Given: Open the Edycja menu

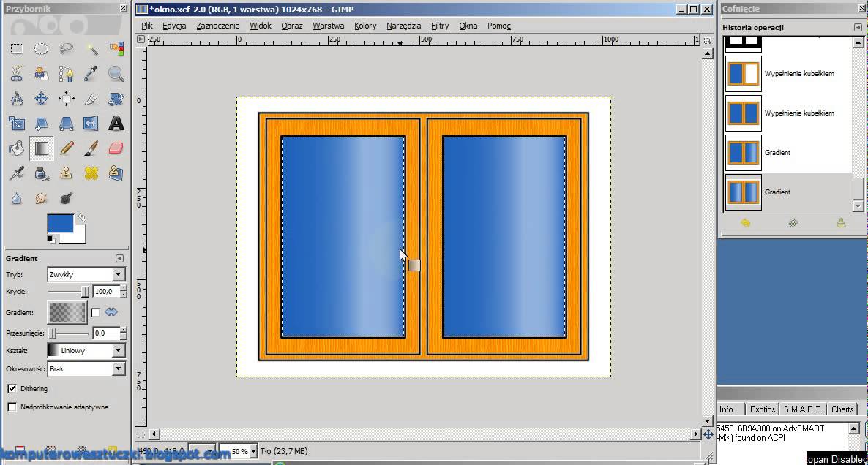Looking at the screenshot, I should click(x=174, y=26).
